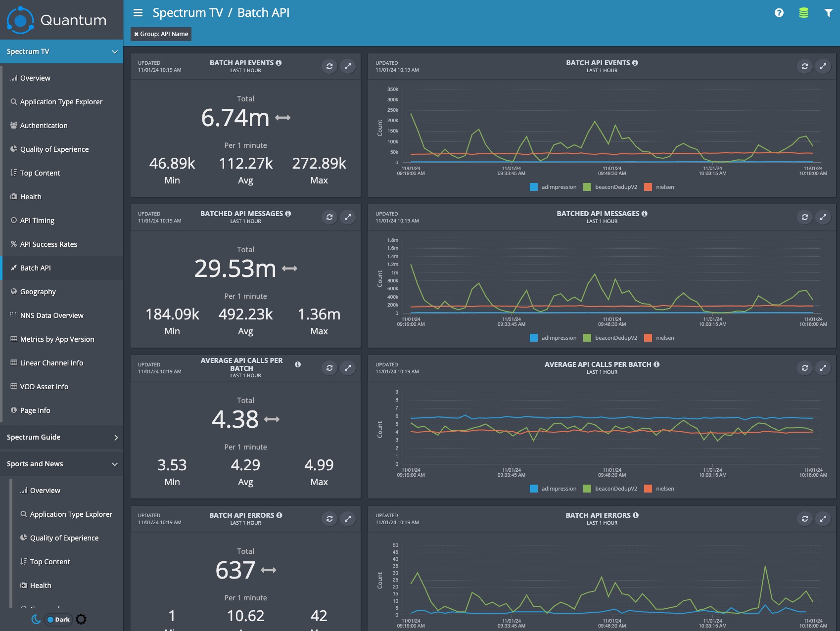This screenshot has height=631, width=840.
Task: Open Linear Channel Info
Action: [x=62, y=363]
